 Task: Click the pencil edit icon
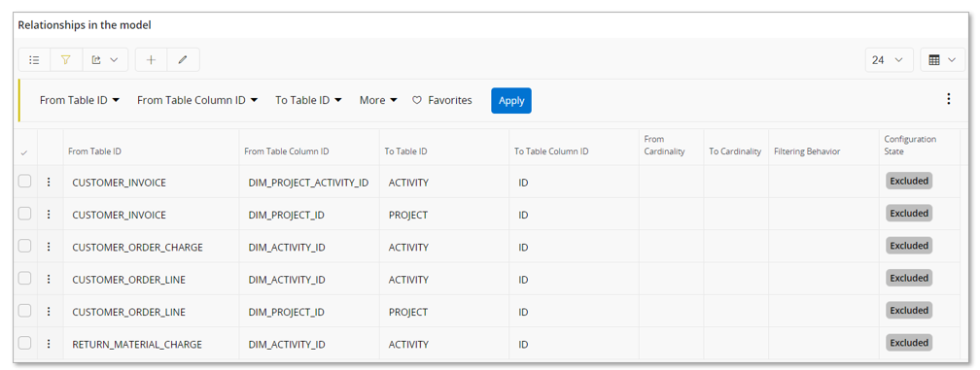pos(183,60)
